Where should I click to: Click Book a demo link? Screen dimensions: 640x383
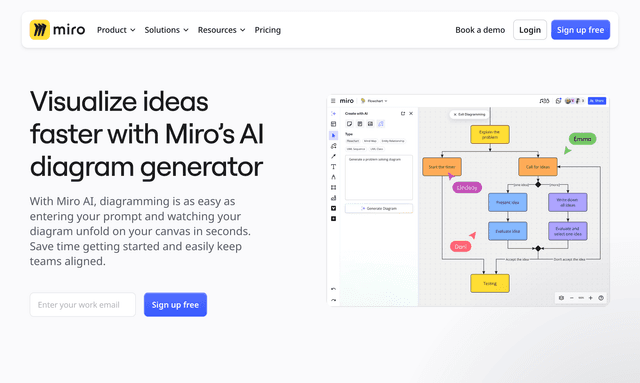pos(480,30)
